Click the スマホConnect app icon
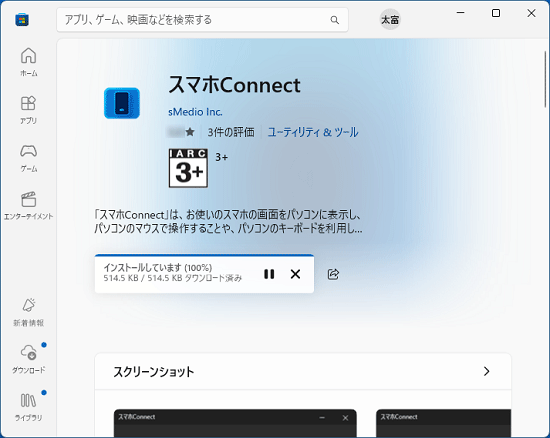 (x=122, y=103)
